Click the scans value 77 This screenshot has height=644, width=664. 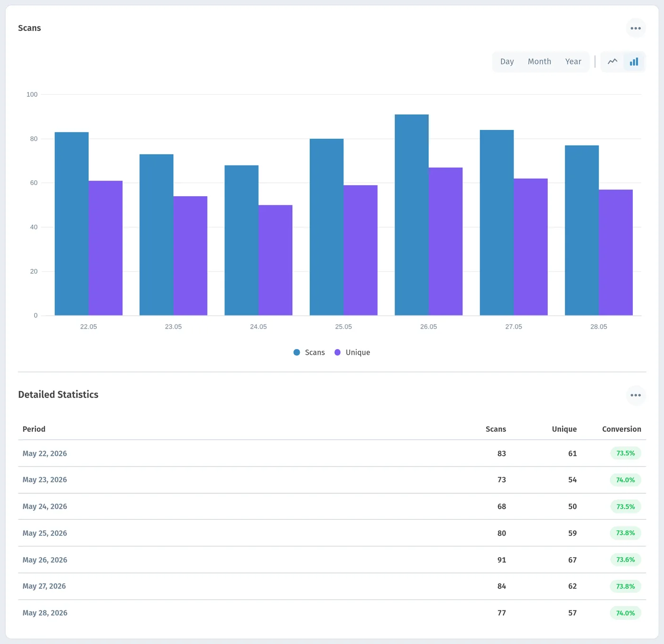coord(502,613)
